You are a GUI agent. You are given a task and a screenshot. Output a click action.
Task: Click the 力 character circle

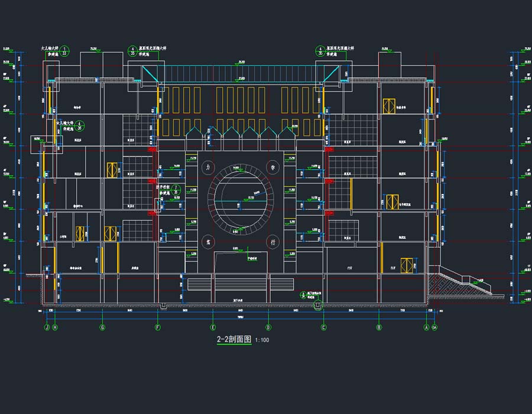coord(207,166)
